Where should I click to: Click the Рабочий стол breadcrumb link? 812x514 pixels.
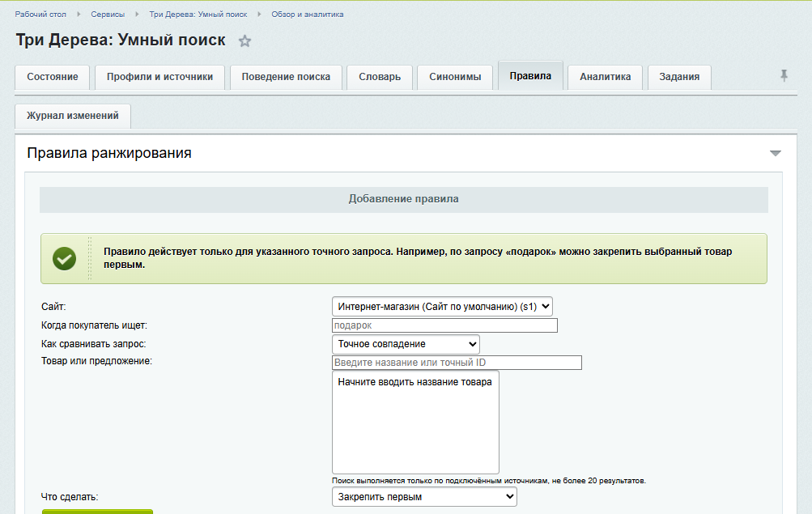click(40, 15)
